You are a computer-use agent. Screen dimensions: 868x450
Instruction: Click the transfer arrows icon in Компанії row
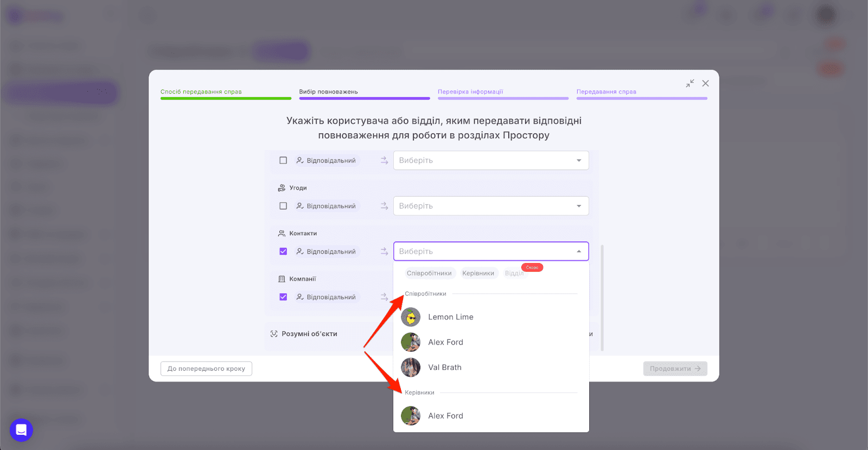(x=384, y=297)
